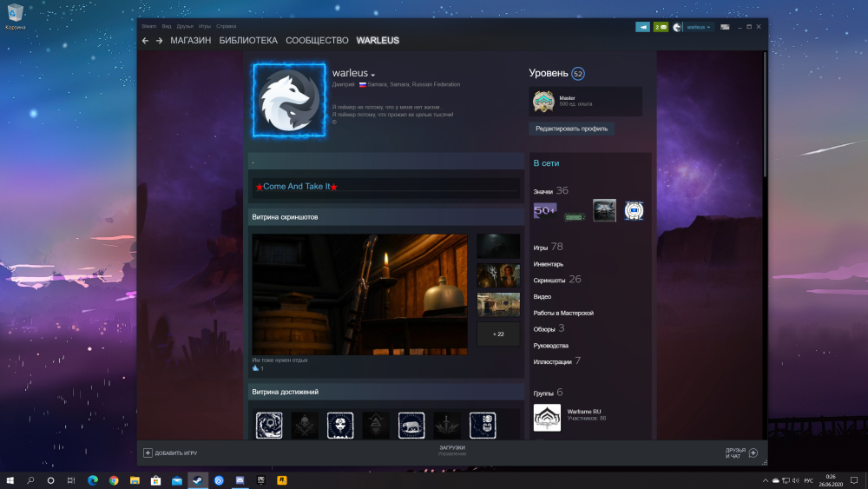Click the level 52 badge circle
The width and height of the screenshot is (868, 489).
coord(578,74)
